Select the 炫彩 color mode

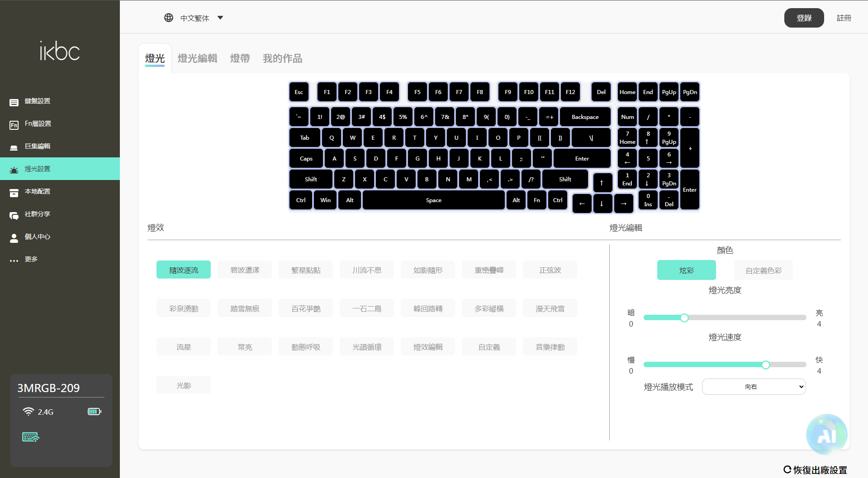click(686, 270)
